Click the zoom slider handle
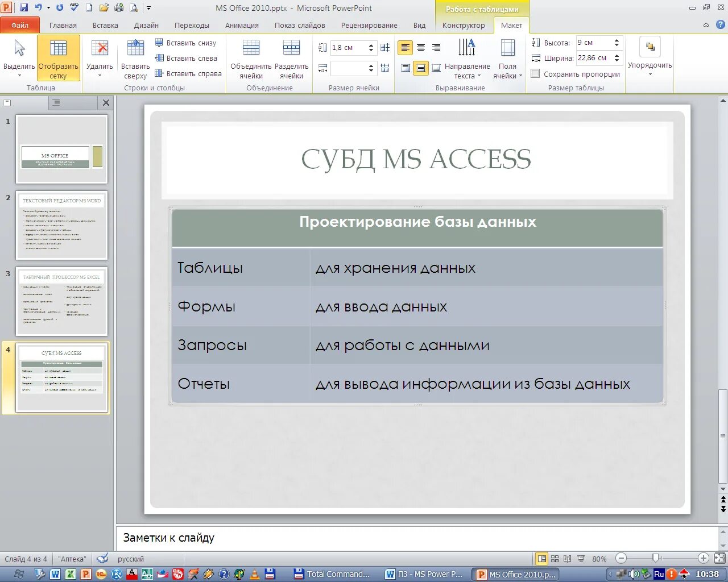 656,559
